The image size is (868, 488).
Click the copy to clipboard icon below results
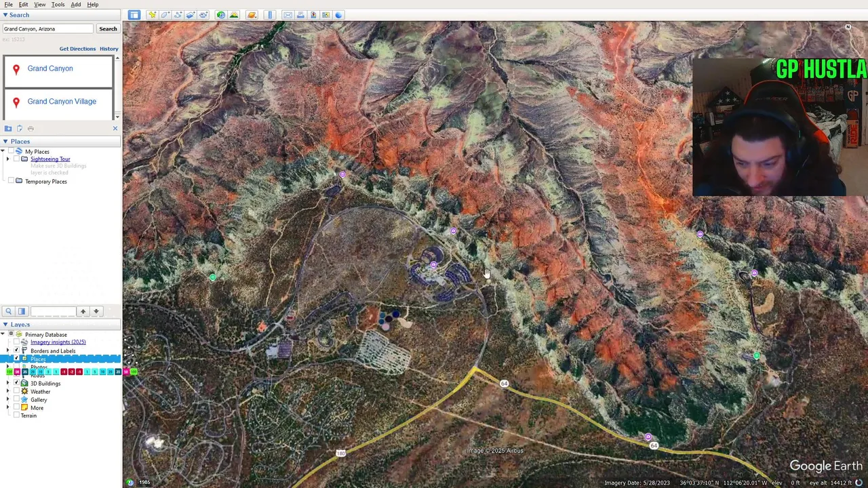[x=20, y=128]
